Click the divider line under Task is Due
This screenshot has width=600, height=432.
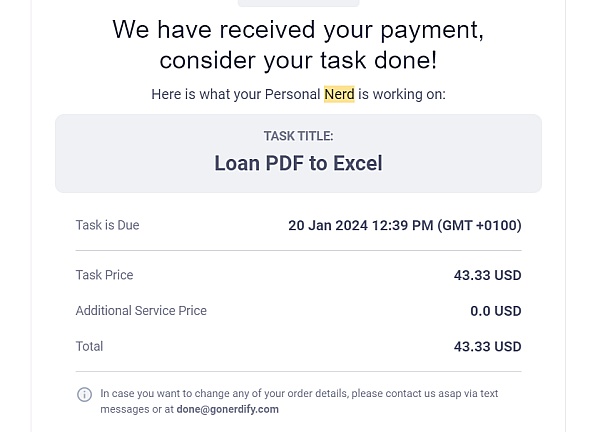coord(298,250)
